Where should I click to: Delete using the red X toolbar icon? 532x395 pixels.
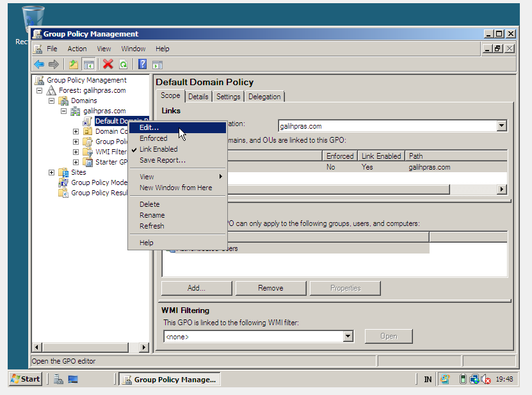[108, 64]
